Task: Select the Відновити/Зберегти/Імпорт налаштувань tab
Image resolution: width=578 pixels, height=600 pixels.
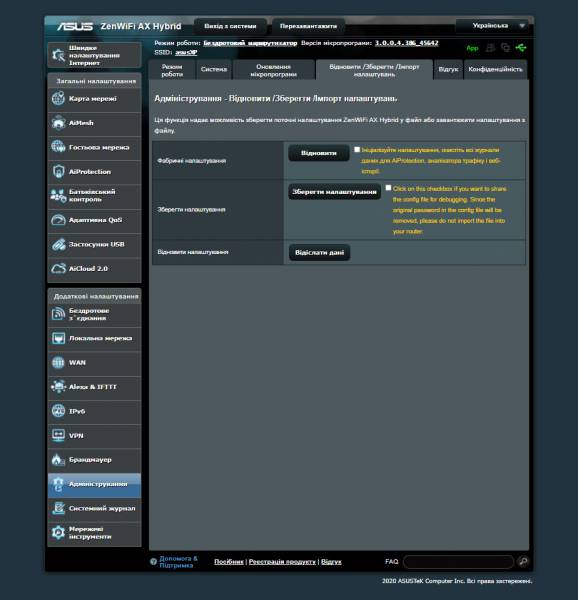Action: [374, 70]
